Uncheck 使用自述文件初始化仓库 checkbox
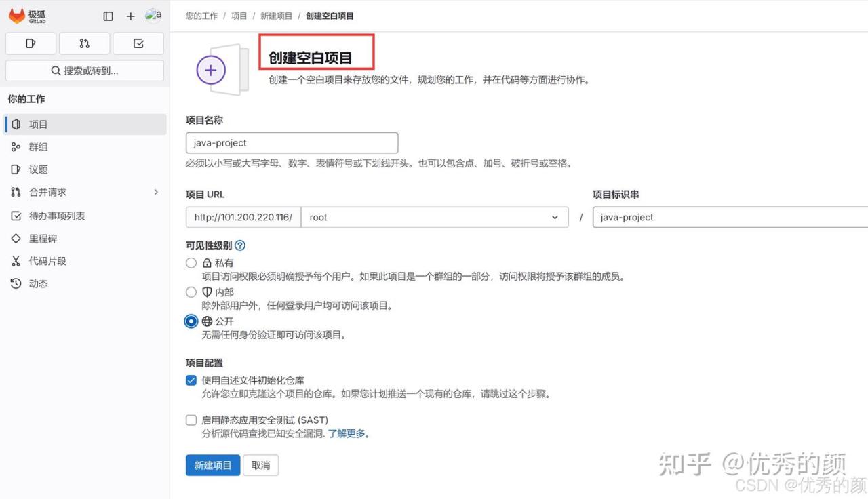The width and height of the screenshot is (868, 499). pos(191,380)
